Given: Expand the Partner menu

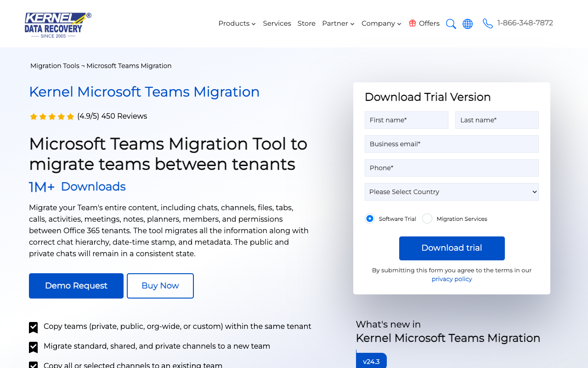Looking at the screenshot, I should (339, 23).
